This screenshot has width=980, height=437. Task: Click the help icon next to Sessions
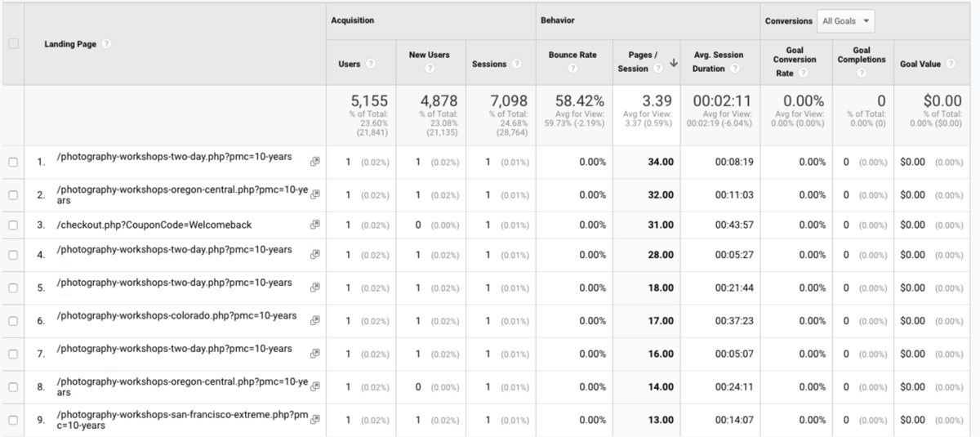(515, 64)
